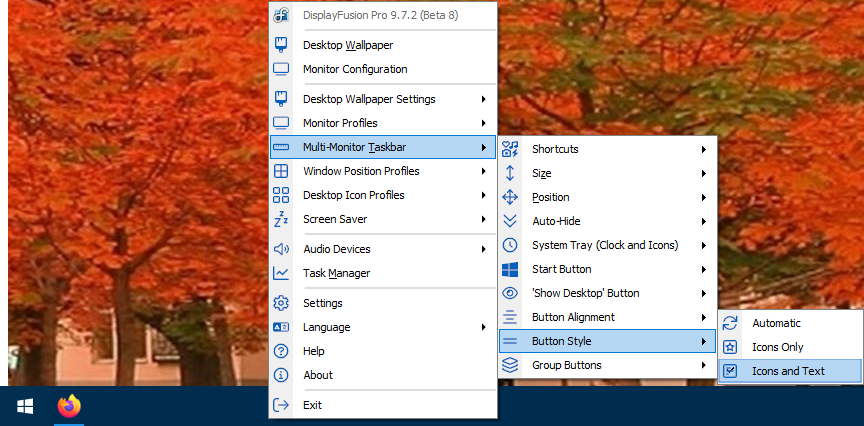This screenshot has width=864, height=426.
Task: Open the Help menu entry
Action: [314, 351]
